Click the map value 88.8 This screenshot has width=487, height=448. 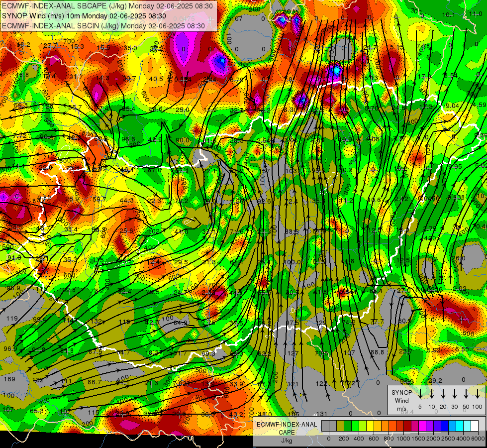pos(377,352)
